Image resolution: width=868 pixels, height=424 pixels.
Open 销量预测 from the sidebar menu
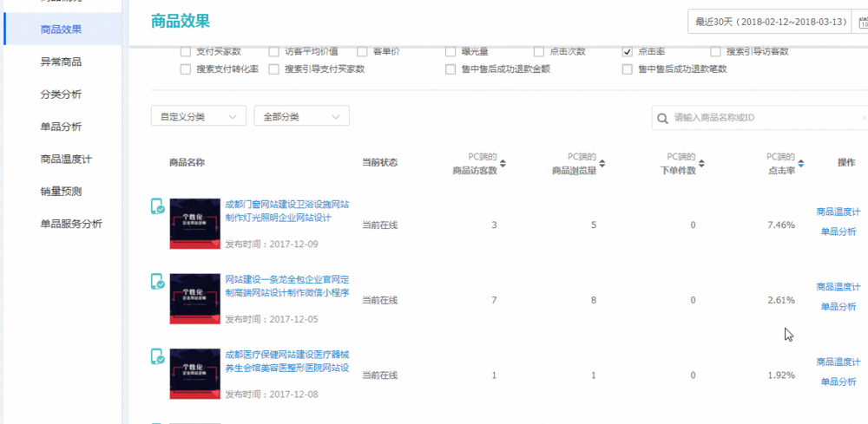click(61, 191)
